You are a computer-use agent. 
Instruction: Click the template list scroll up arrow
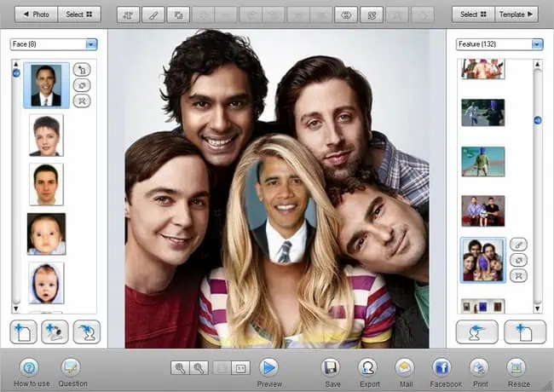click(538, 64)
